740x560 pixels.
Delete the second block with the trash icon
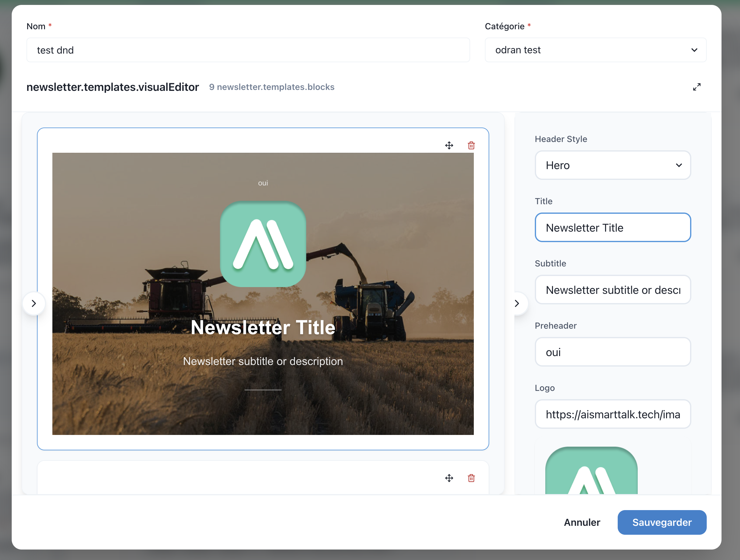pos(471,478)
